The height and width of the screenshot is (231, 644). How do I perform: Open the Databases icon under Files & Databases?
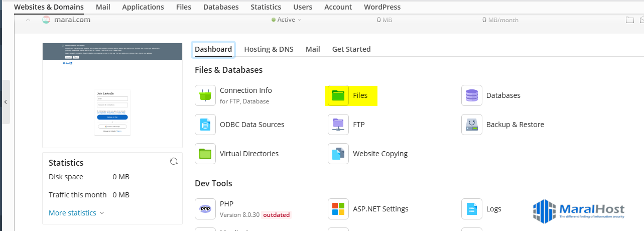coord(471,95)
